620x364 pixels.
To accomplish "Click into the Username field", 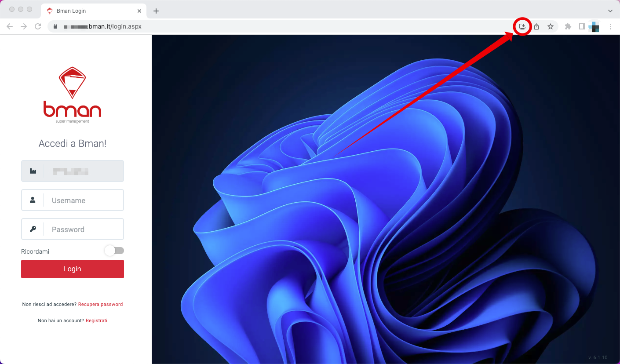I will (x=84, y=200).
